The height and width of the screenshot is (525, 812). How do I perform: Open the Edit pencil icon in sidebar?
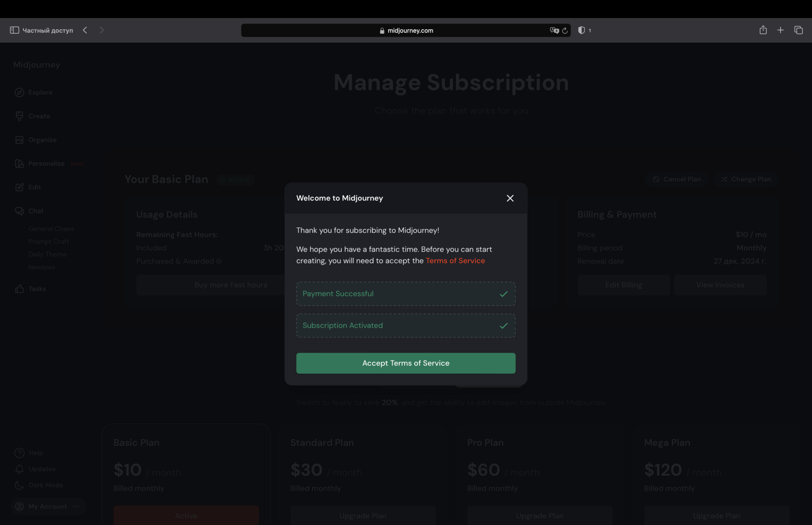point(19,187)
